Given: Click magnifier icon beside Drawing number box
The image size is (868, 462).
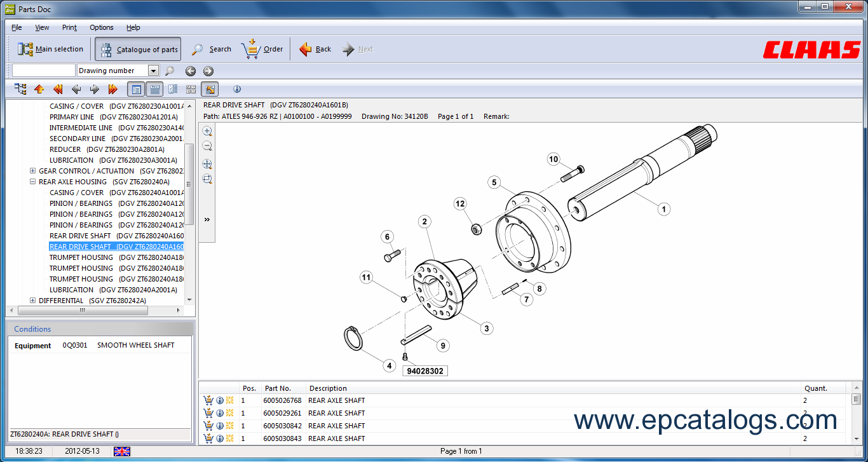Looking at the screenshot, I should click(x=170, y=71).
